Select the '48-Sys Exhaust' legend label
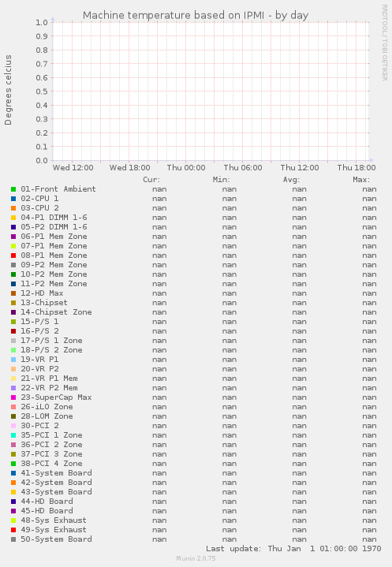This screenshot has width=392, height=567. coord(54,520)
